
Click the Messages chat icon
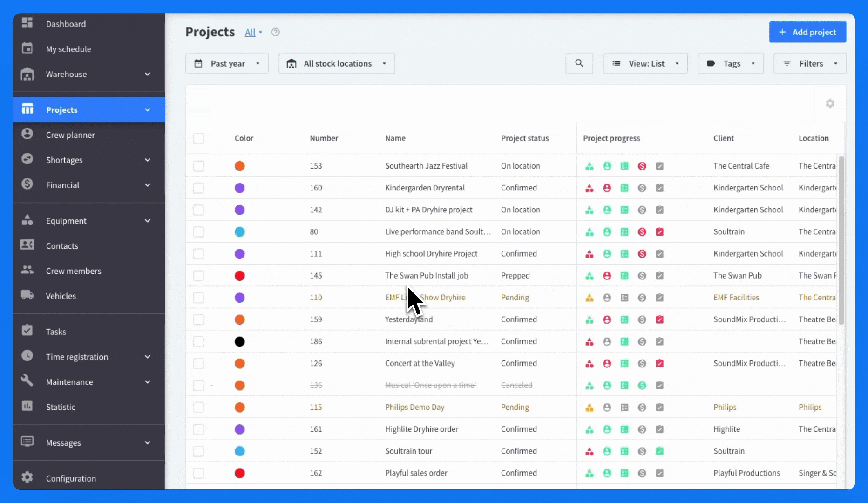27,442
